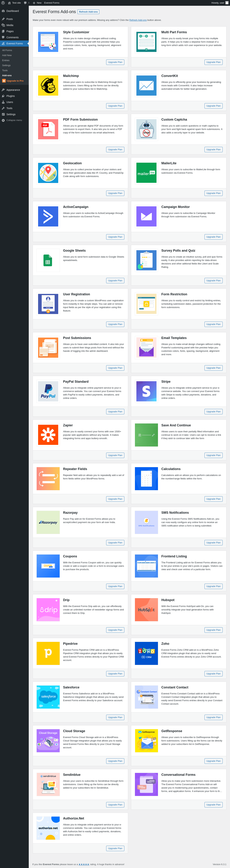Select Plugins in the admin sidebar
Screen dimensions: 230x868
14,96
